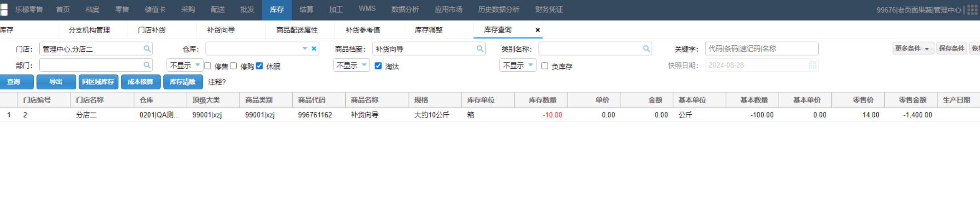Click the 库存清除 button

183,82
